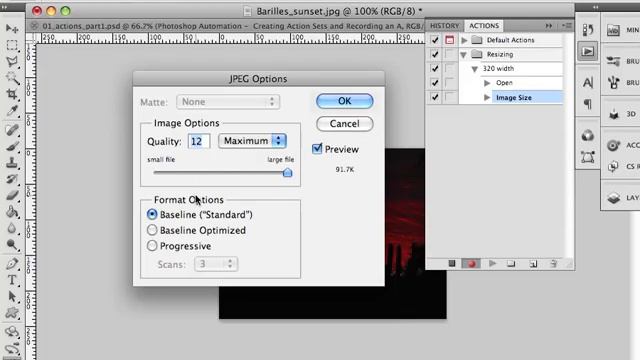Viewport: 640px width, 360px height.
Task: Select the Quick Selection tool
Action: pyautogui.click(x=12, y=78)
